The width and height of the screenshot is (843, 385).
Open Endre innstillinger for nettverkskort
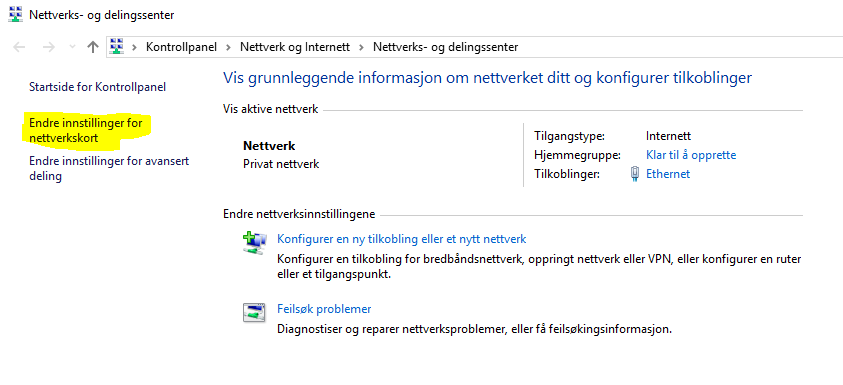(85, 131)
